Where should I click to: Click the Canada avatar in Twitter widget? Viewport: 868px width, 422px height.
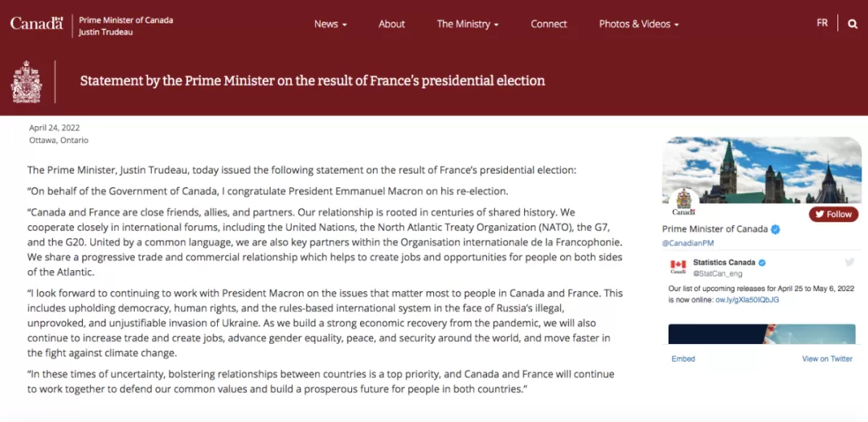684,203
